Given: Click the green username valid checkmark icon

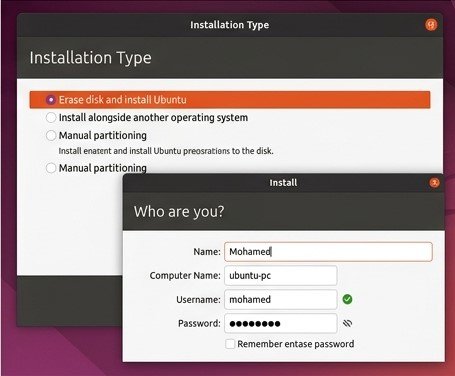Looking at the screenshot, I should point(347,299).
